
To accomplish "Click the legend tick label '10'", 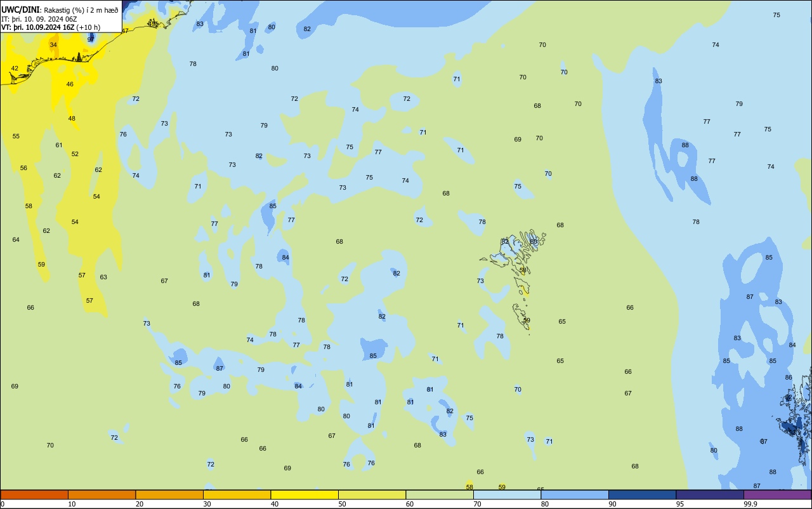I will tap(72, 504).
